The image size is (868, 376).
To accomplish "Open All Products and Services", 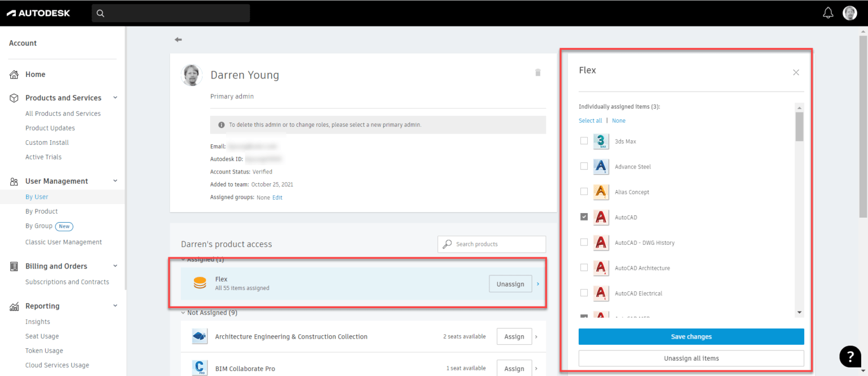I will tap(63, 114).
